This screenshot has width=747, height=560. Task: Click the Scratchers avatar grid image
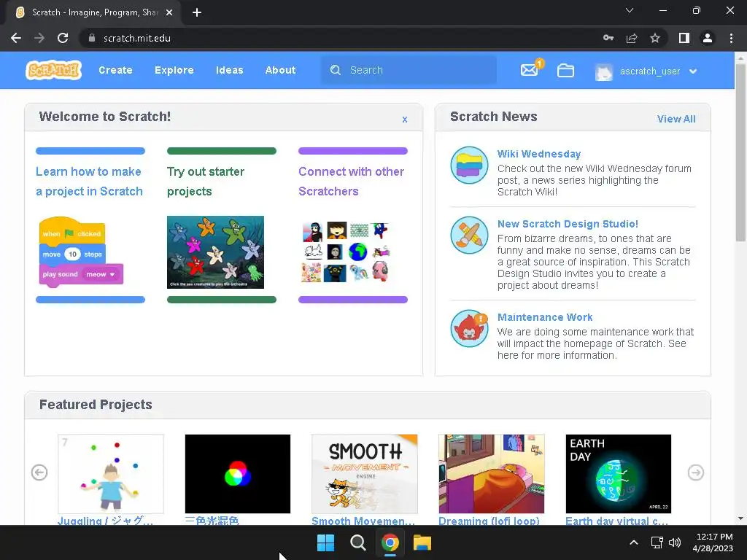pos(346,252)
